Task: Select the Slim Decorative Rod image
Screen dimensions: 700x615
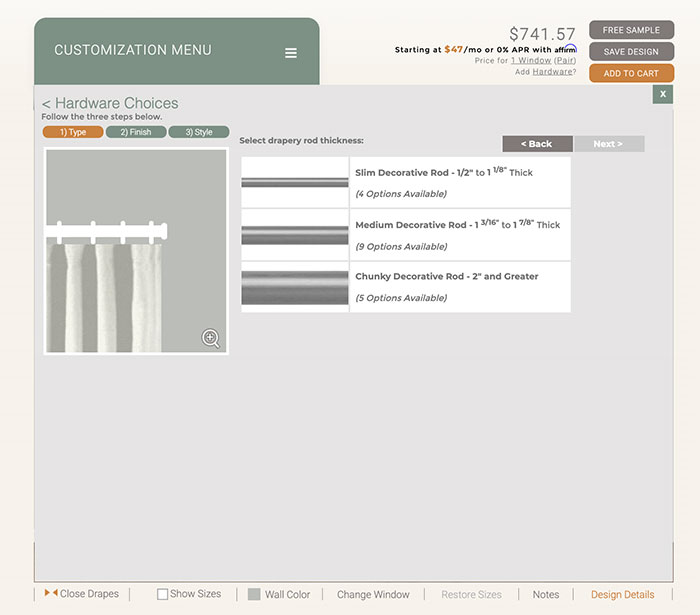Action: 295,183
